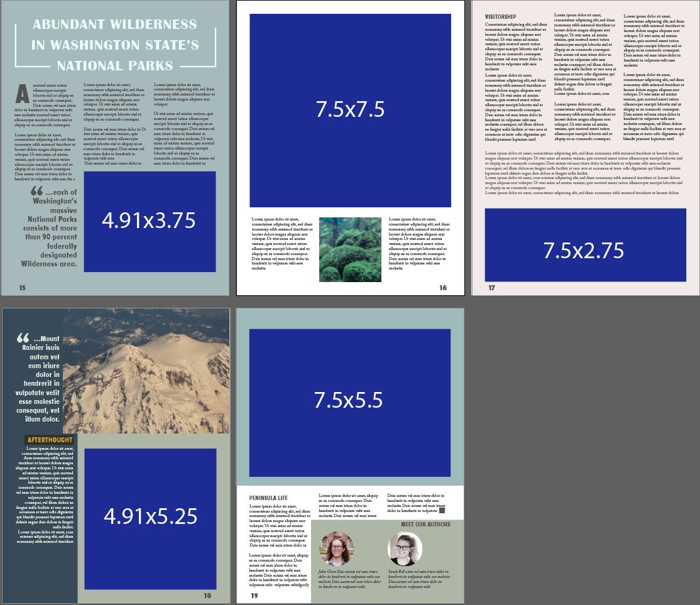Select the Mount Rainier summit photo
The height and width of the screenshot is (605, 700).
click(145, 371)
